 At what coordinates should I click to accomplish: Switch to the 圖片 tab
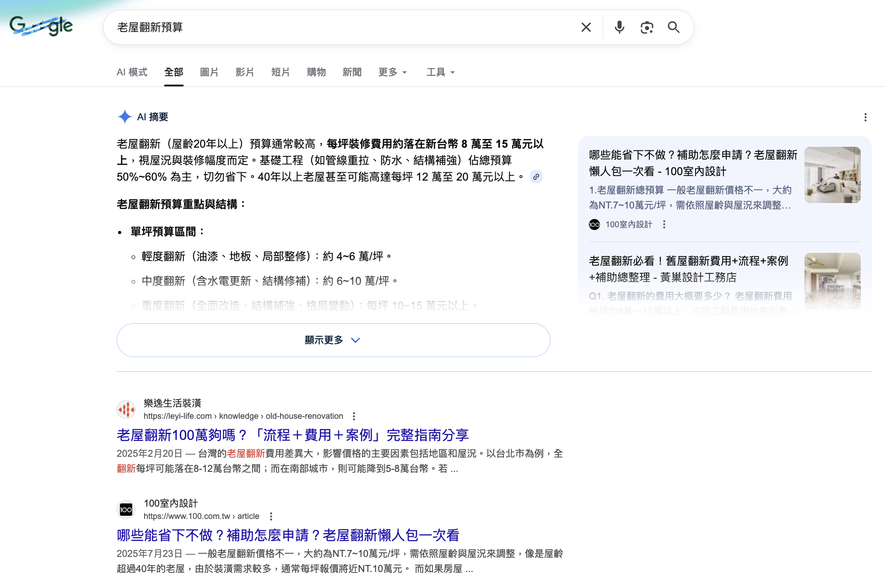point(209,72)
